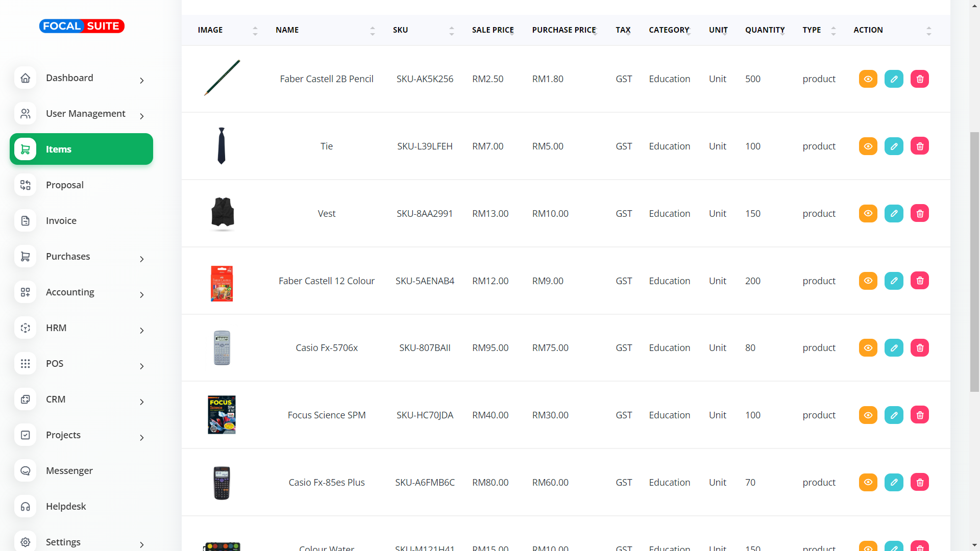Open the Proposal menu item
This screenshot has width=980, height=551.
[x=64, y=185]
